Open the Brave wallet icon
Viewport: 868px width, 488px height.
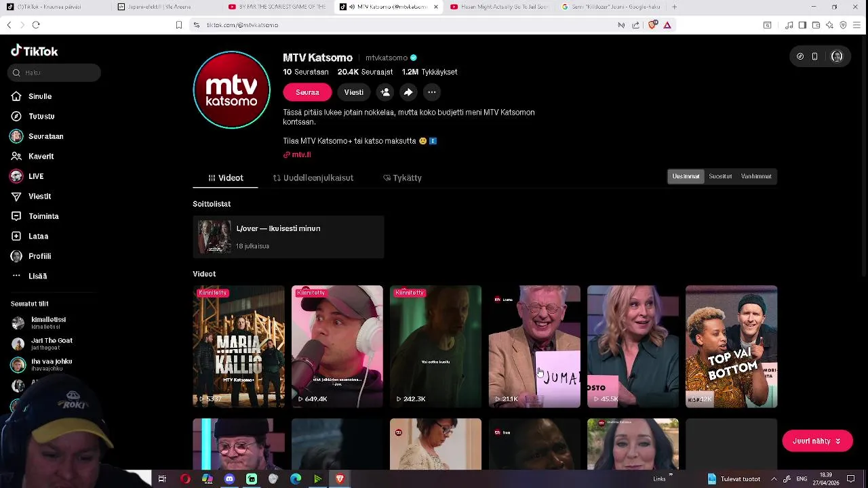(816, 25)
